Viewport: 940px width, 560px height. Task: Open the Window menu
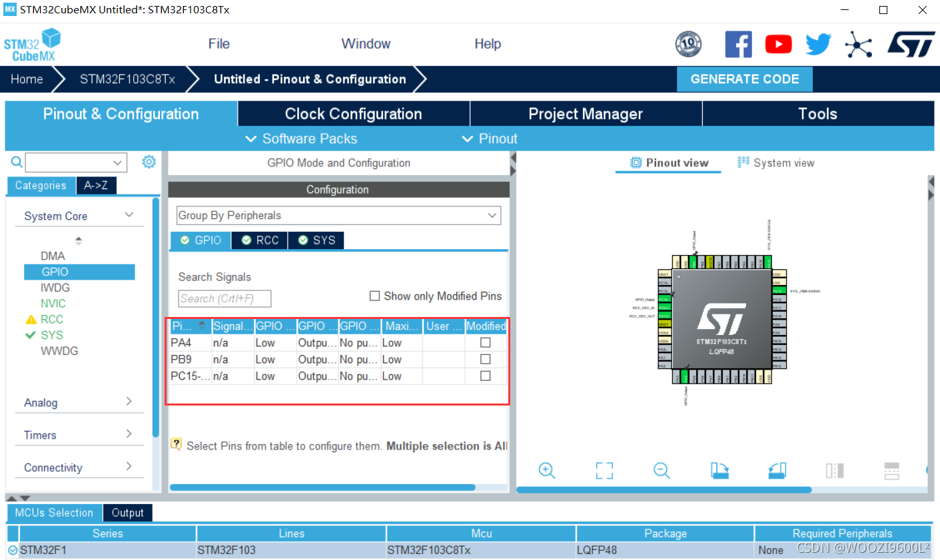[x=366, y=44]
